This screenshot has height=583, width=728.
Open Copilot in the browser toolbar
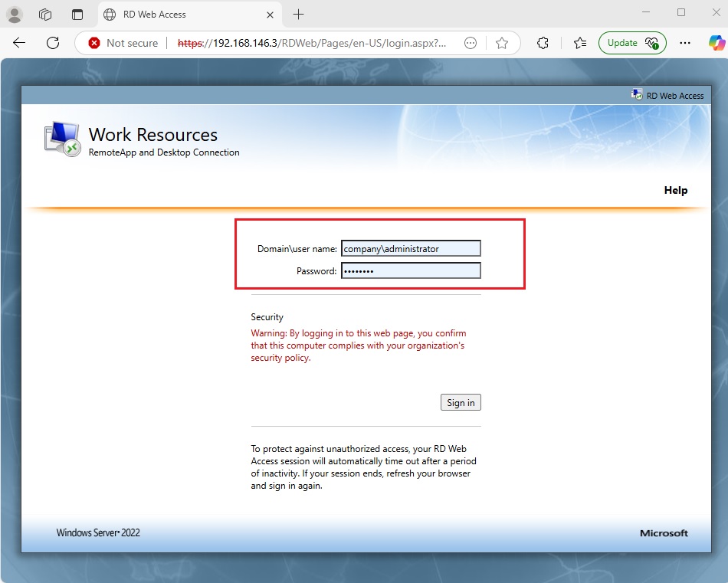pyautogui.click(x=717, y=43)
